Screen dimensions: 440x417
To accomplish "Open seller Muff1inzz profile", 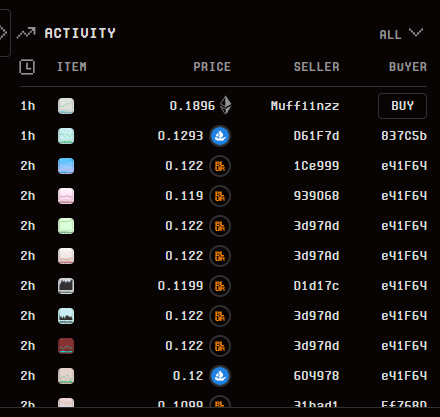I will click(x=305, y=106).
